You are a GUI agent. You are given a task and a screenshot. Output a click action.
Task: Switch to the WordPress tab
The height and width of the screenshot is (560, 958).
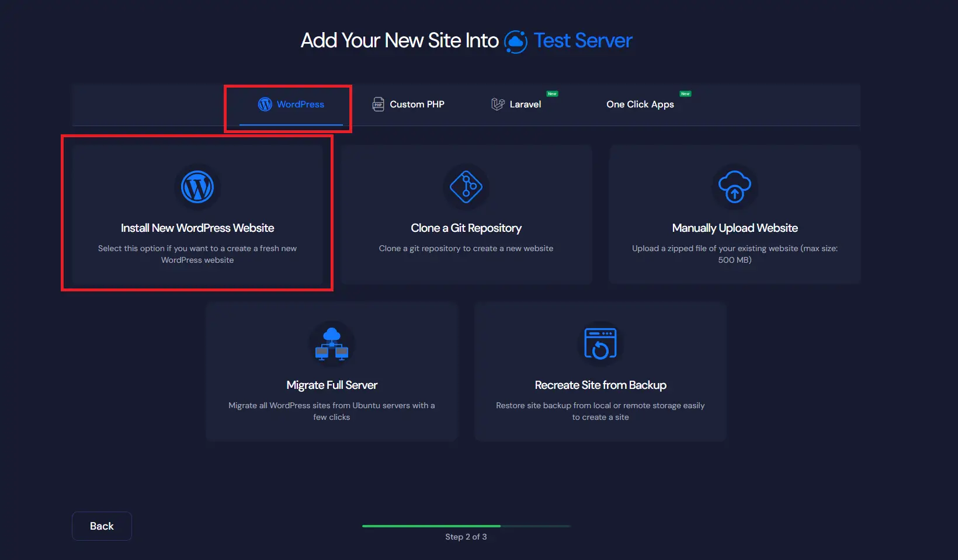coord(291,105)
